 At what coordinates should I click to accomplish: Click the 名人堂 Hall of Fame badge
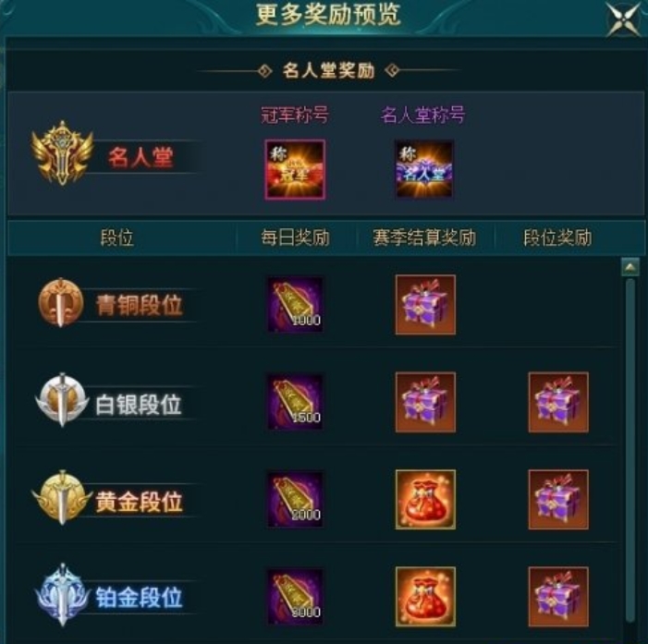coord(63,152)
